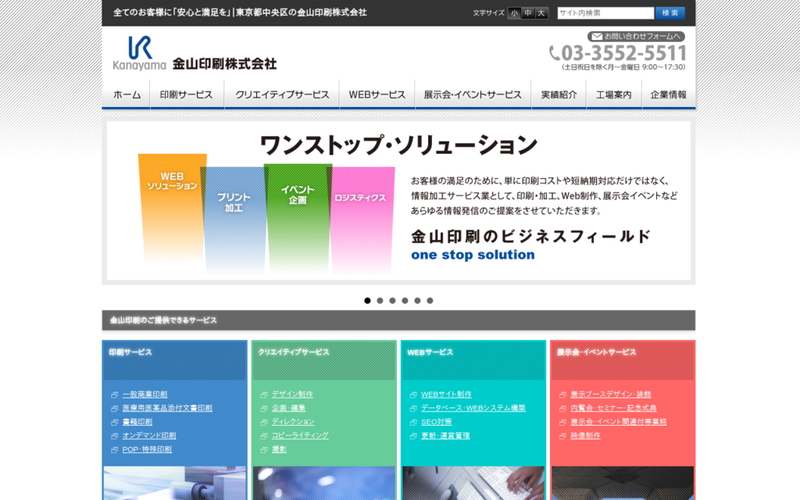
Task: Set font size to 中 (medium)
Action: pos(528,13)
